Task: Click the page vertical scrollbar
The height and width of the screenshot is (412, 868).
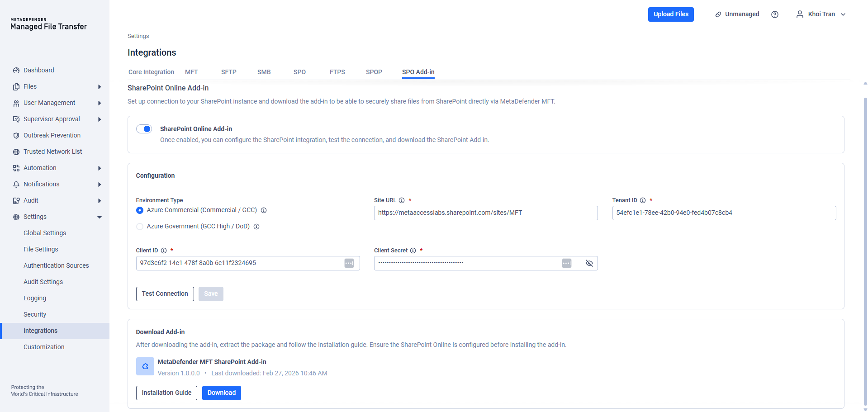Action: (x=865, y=251)
